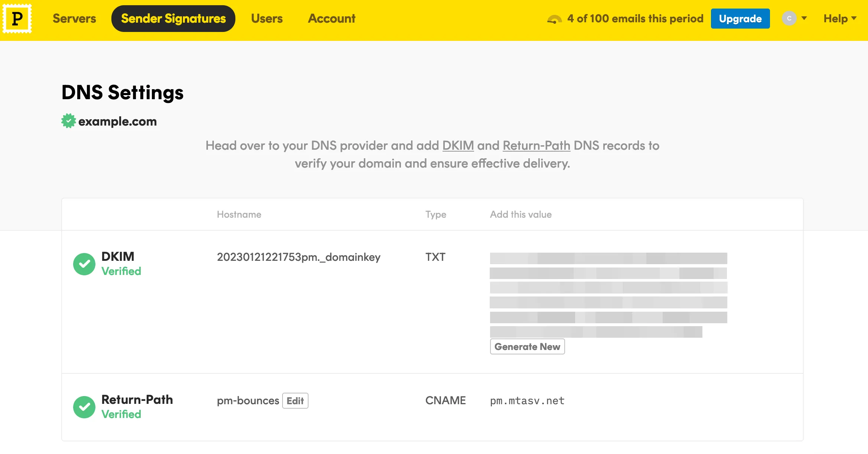
Task: Open the Servers navigation menu item
Action: [x=75, y=18]
